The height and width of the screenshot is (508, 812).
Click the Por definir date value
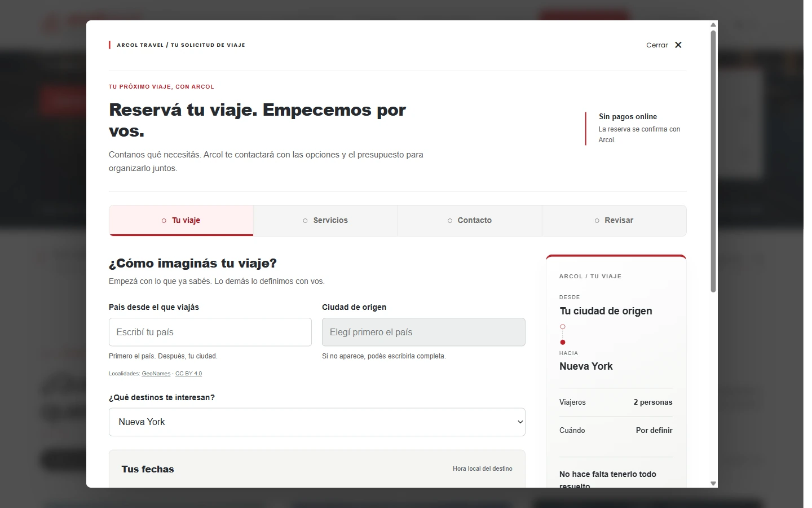coord(654,431)
